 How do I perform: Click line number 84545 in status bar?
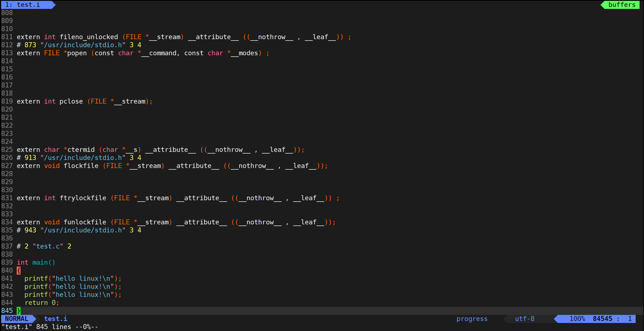click(x=602, y=319)
